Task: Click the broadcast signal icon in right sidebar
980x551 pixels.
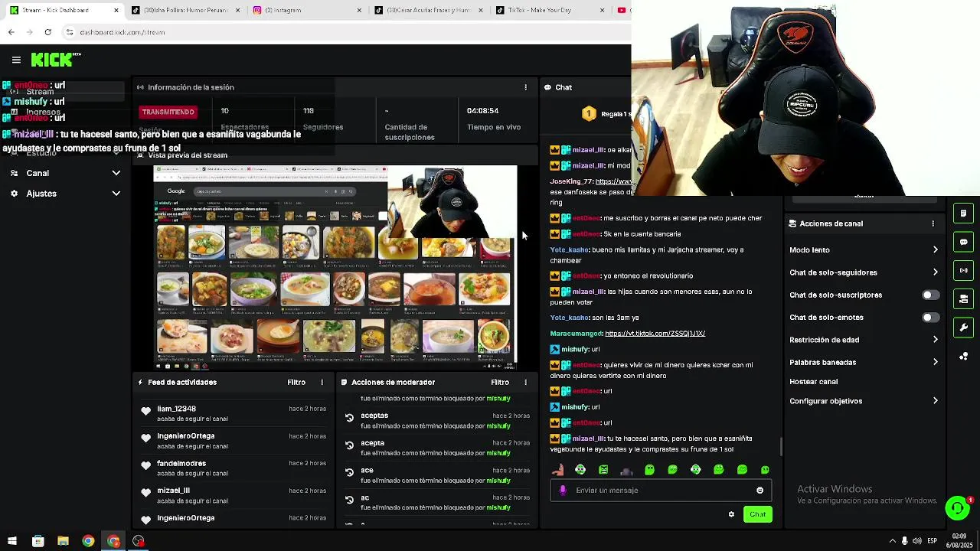Action: (x=963, y=270)
